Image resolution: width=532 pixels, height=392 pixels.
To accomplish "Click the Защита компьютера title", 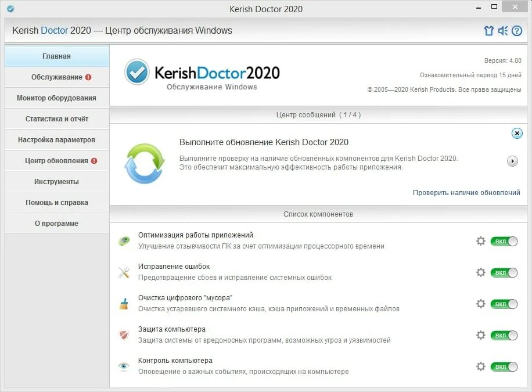I will click(172, 329).
